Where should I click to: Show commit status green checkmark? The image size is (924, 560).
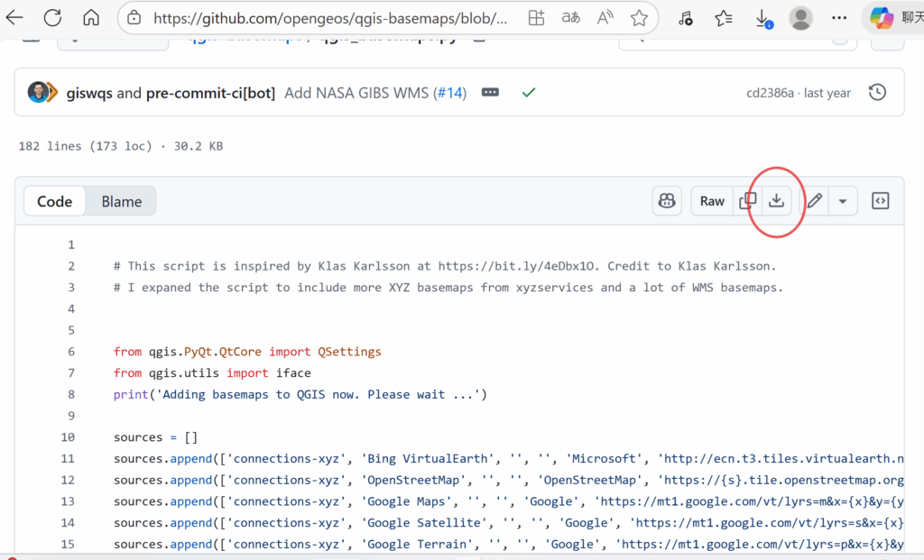[529, 92]
